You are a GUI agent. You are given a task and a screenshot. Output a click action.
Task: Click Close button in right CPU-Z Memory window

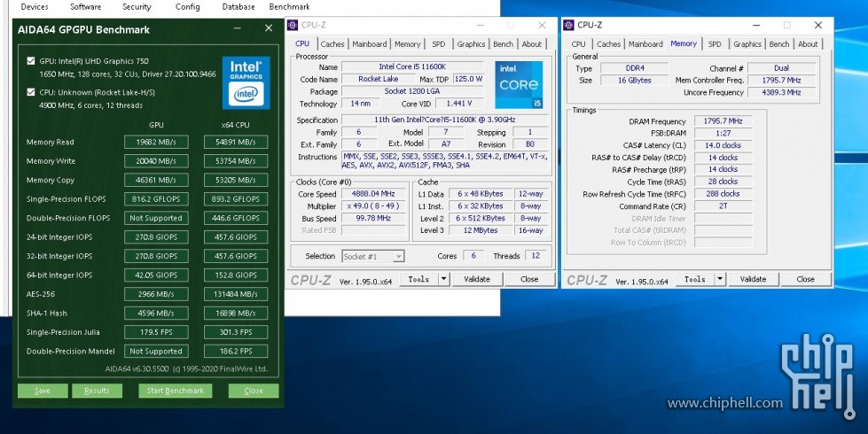(x=805, y=279)
